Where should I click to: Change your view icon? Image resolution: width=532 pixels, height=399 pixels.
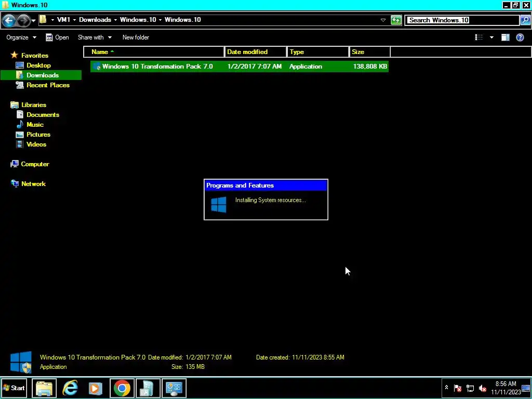click(478, 37)
